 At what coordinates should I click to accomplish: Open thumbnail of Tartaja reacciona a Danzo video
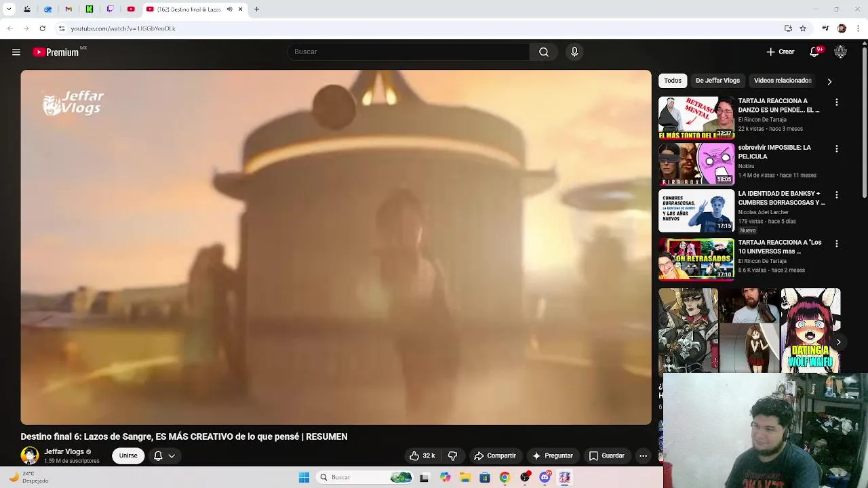tap(696, 118)
